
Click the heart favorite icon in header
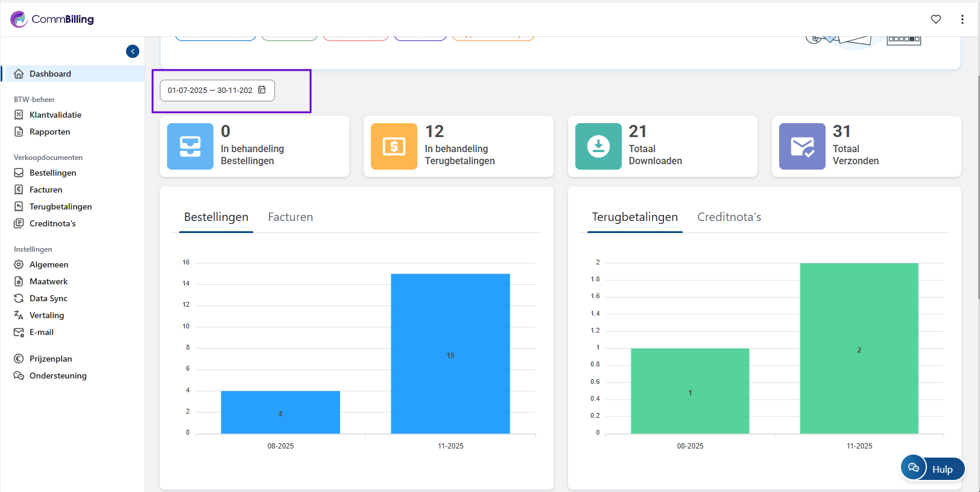coord(935,19)
